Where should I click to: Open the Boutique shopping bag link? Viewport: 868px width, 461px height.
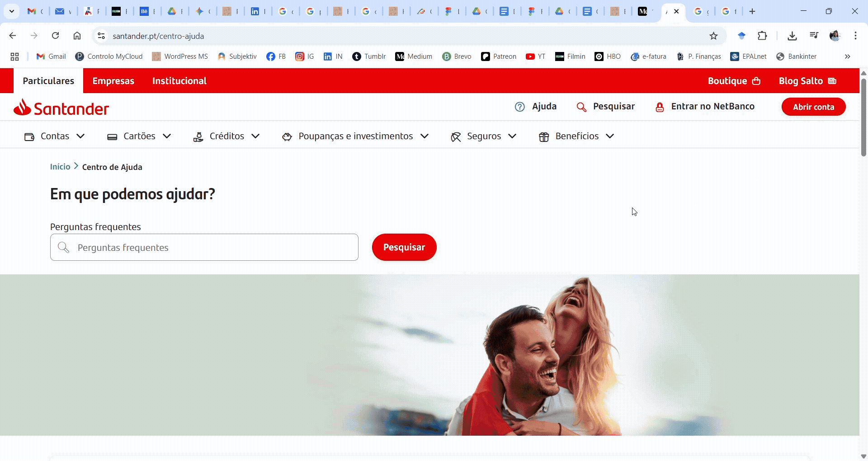(734, 81)
